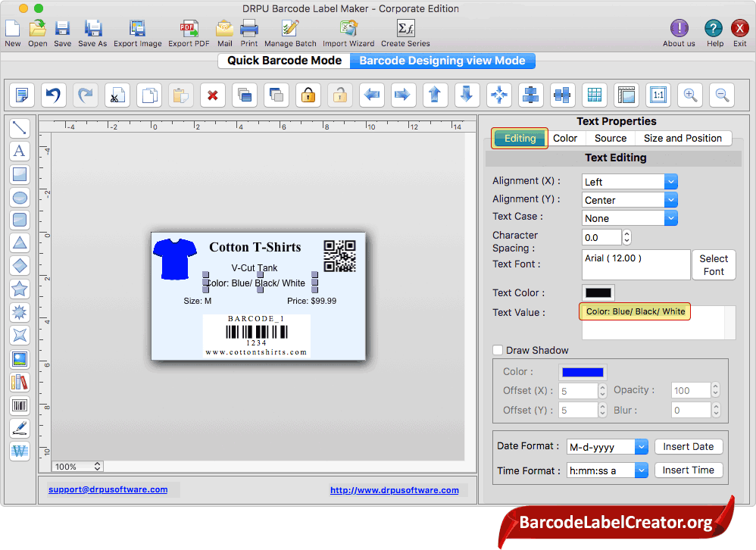The height and width of the screenshot is (550, 756).
Task: Click the Select Font button
Action: pyautogui.click(x=714, y=264)
